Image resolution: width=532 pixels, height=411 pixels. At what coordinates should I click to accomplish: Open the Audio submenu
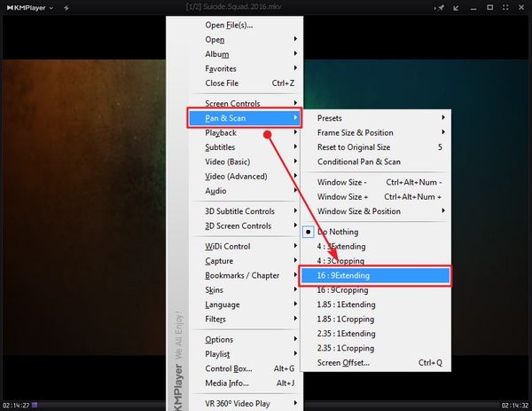[245, 191]
